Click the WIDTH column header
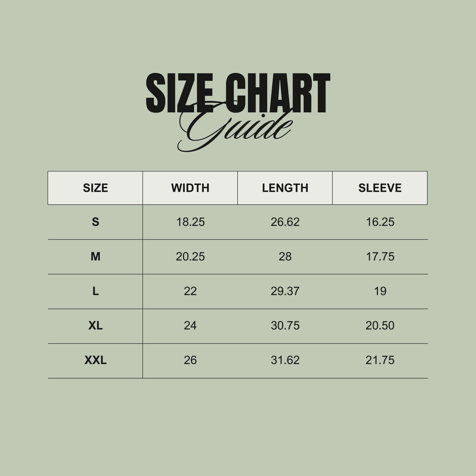The width and height of the screenshot is (476, 476). click(x=190, y=188)
